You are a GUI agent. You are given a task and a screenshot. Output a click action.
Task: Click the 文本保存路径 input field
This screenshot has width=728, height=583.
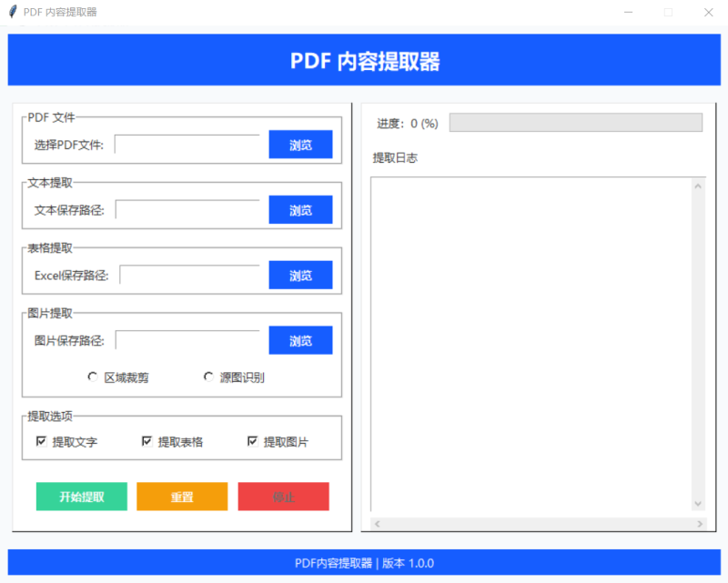188,208
